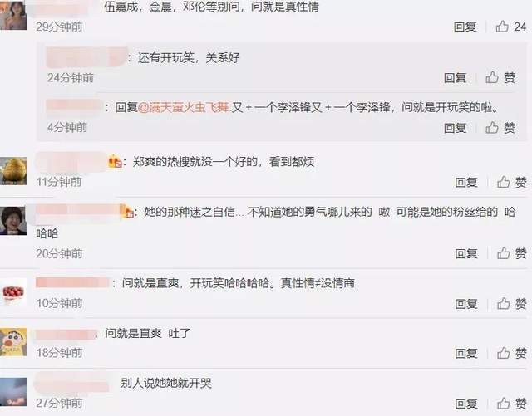Image resolution: width=532 pixels, height=416 pixels.
Task: Like the comment with 24 likes
Action: point(510,27)
